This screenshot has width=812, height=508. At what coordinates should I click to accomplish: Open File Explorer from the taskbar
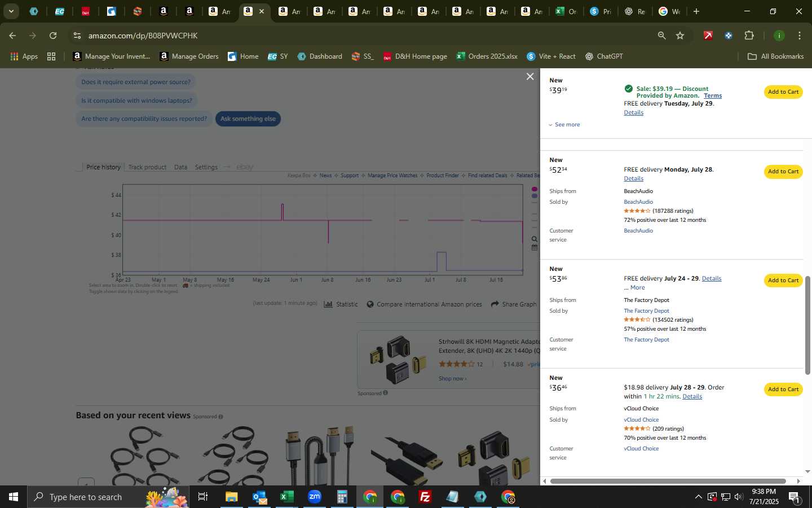[231, 497]
